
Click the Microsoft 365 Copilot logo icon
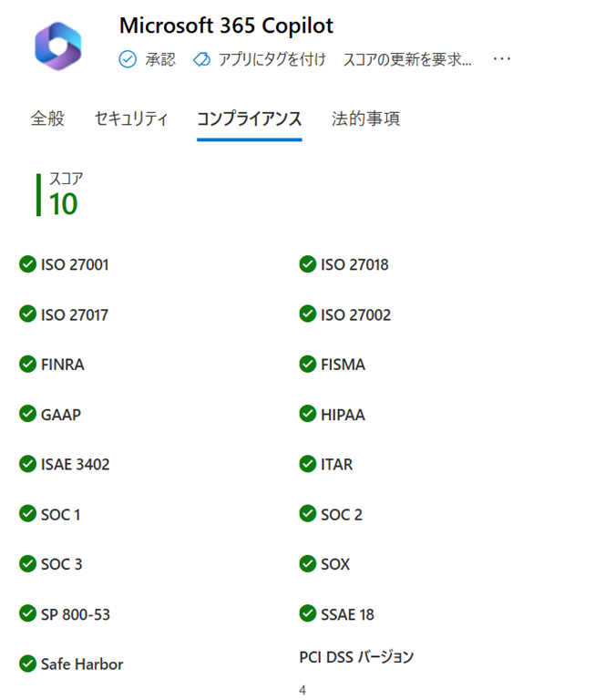coord(57,44)
